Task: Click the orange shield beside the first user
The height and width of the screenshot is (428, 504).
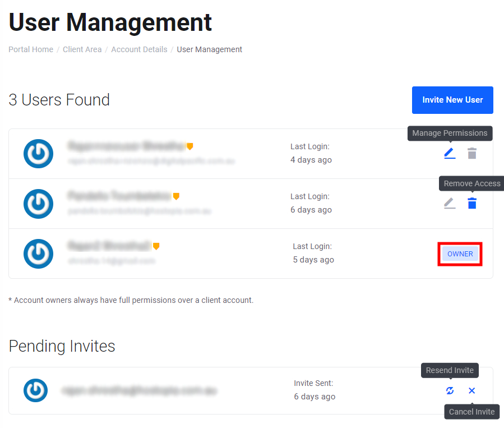Action: tap(190, 146)
